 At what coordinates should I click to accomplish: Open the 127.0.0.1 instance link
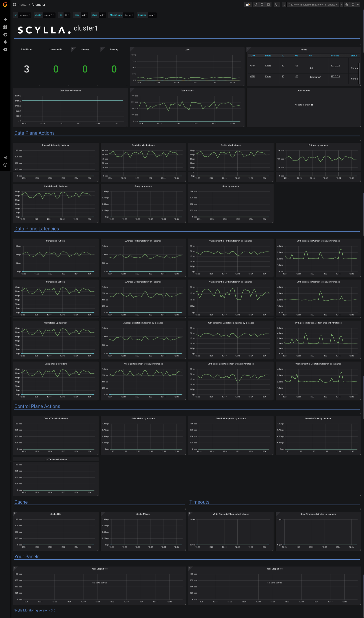point(335,76)
